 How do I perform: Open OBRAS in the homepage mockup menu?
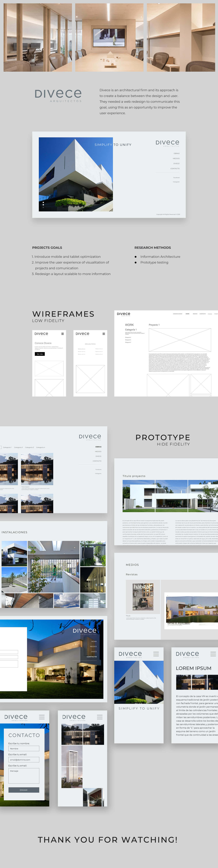click(177, 153)
